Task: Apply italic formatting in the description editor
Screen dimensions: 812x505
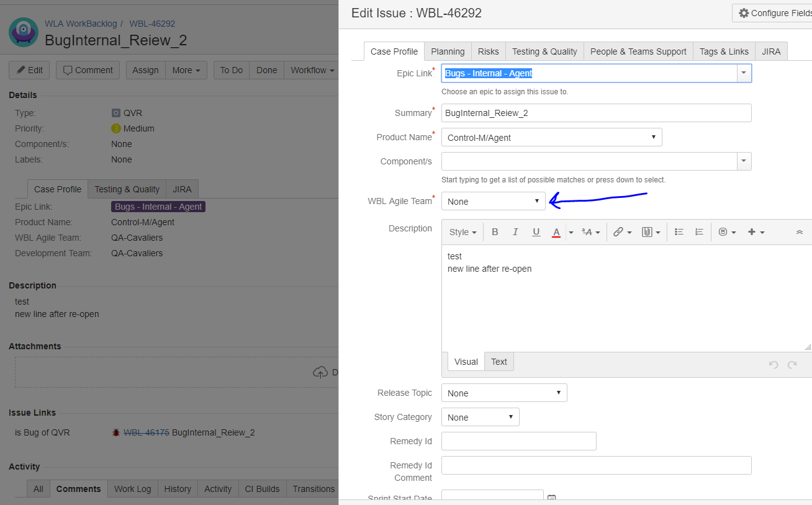Action: [515, 232]
